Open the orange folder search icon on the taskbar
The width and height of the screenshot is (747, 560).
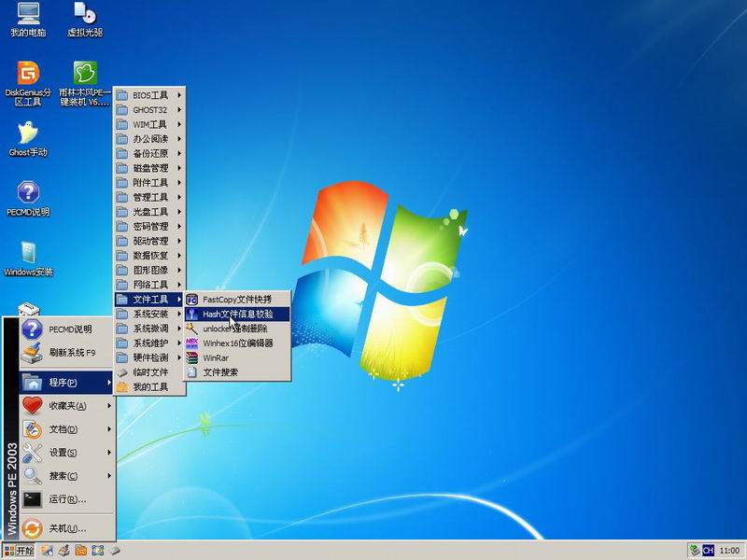(x=80, y=551)
